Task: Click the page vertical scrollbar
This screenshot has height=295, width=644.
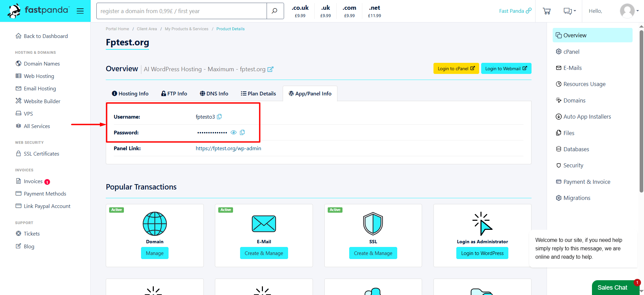Action: tap(641, 111)
